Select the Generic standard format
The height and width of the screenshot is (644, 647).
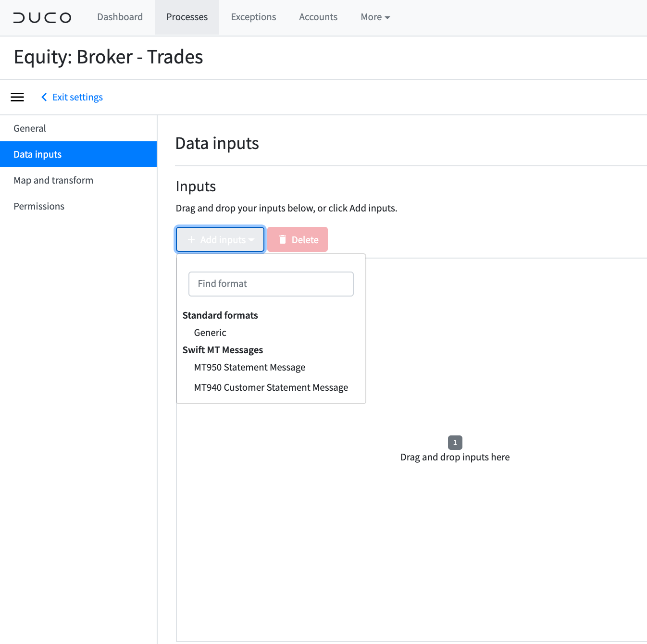pos(210,332)
